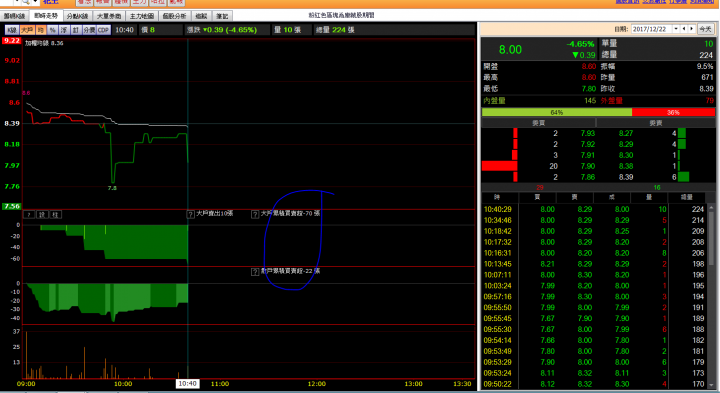
Task: Click the trade row at 10:40:29
Action: coord(594,209)
